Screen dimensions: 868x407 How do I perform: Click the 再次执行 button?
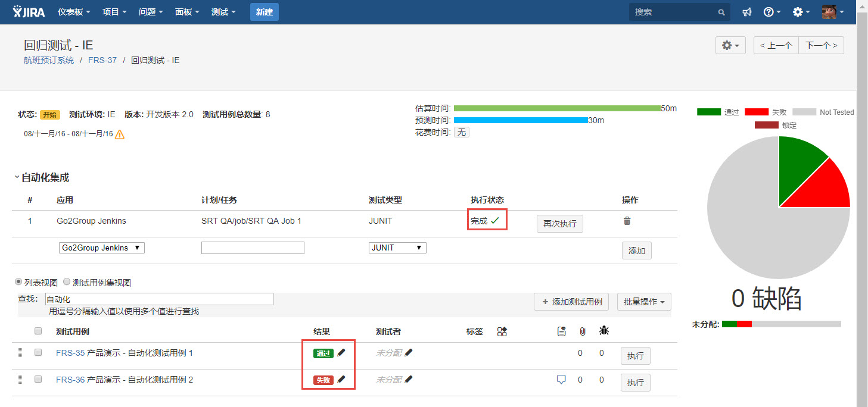pyautogui.click(x=560, y=224)
